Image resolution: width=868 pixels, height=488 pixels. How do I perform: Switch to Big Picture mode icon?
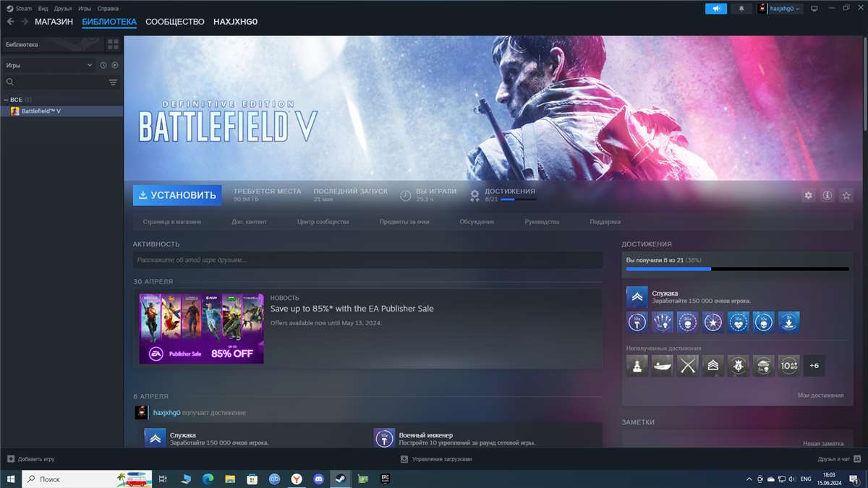[814, 9]
